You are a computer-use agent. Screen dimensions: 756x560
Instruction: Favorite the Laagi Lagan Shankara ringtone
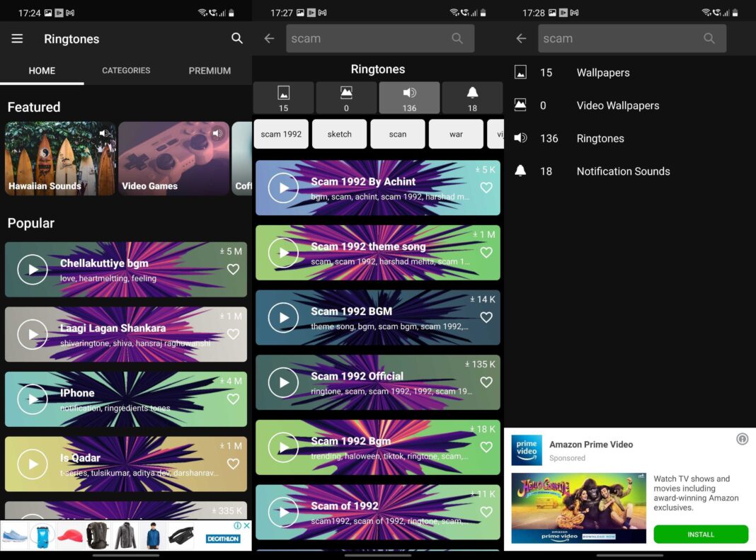(x=233, y=334)
